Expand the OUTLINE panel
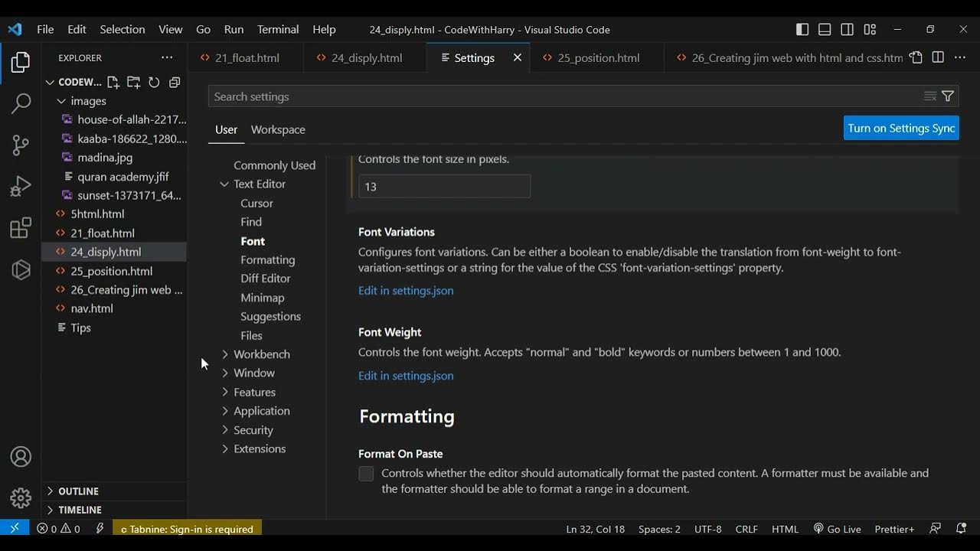This screenshot has width=980, height=551. pyautogui.click(x=114, y=491)
